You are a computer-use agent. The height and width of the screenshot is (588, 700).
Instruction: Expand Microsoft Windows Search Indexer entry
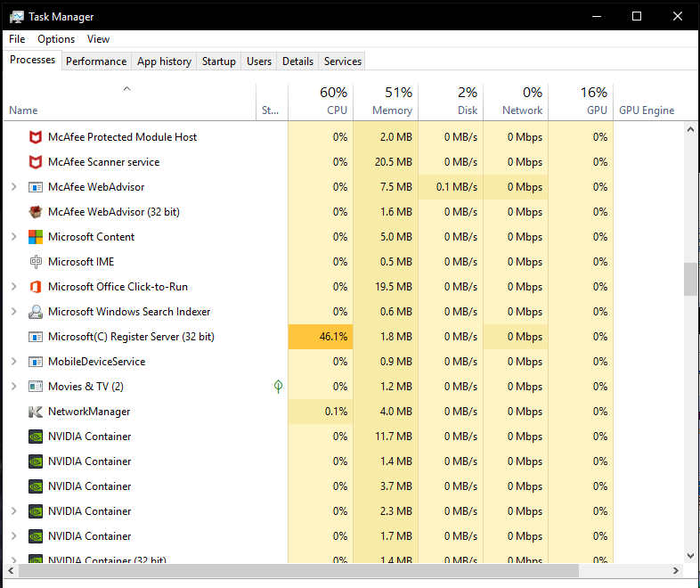click(14, 311)
